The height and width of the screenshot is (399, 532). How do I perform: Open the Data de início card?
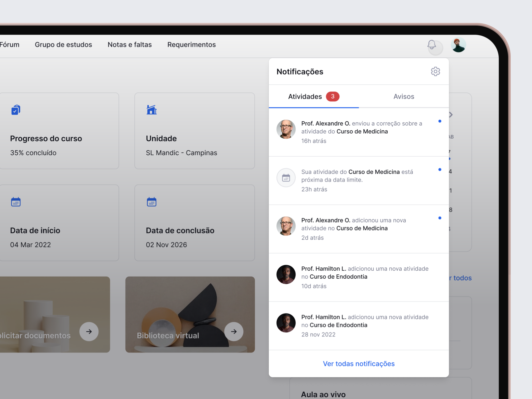[x=59, y=223]
